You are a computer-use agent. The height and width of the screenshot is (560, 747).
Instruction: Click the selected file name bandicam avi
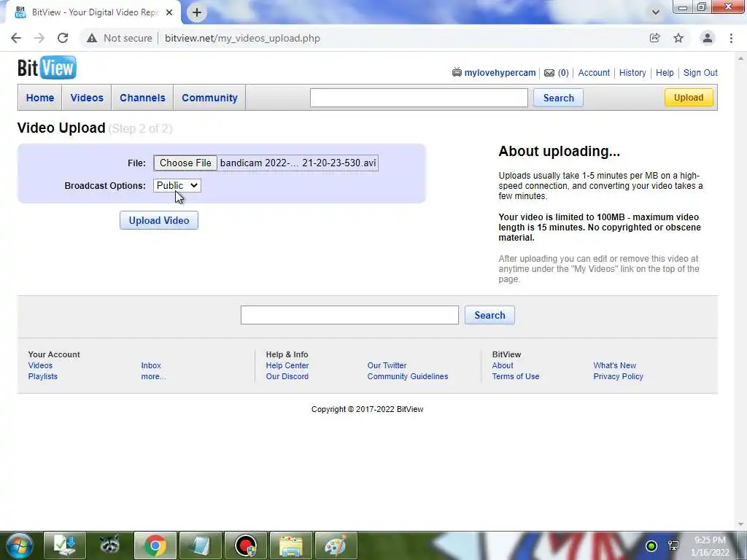tap(298, 163)
